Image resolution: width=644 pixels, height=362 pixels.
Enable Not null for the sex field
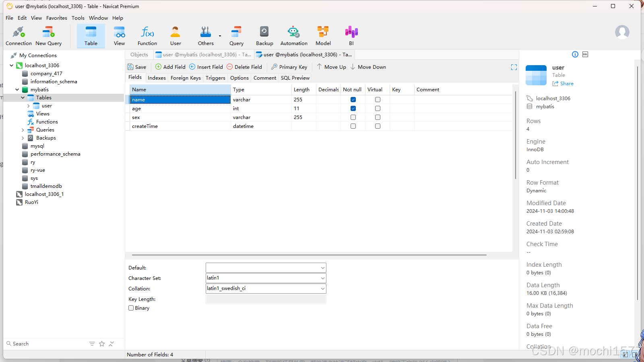pyautogui.click(x=353, y=117)
